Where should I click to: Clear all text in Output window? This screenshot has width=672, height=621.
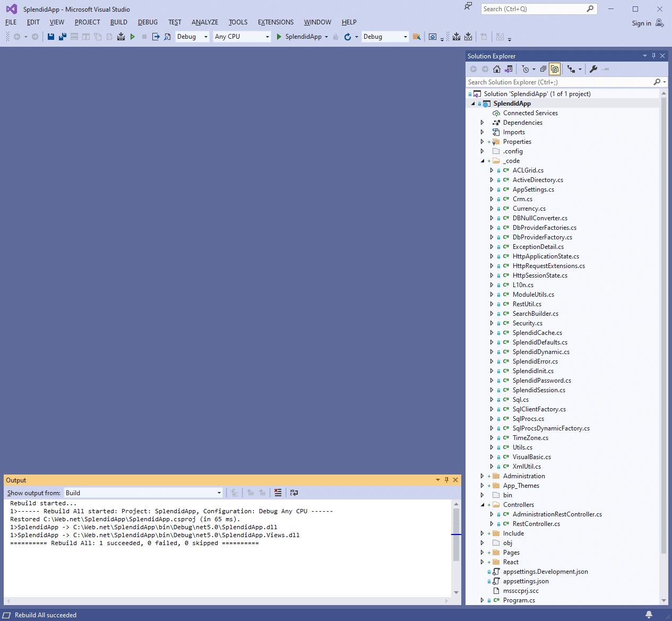click(x=278, y=493)
